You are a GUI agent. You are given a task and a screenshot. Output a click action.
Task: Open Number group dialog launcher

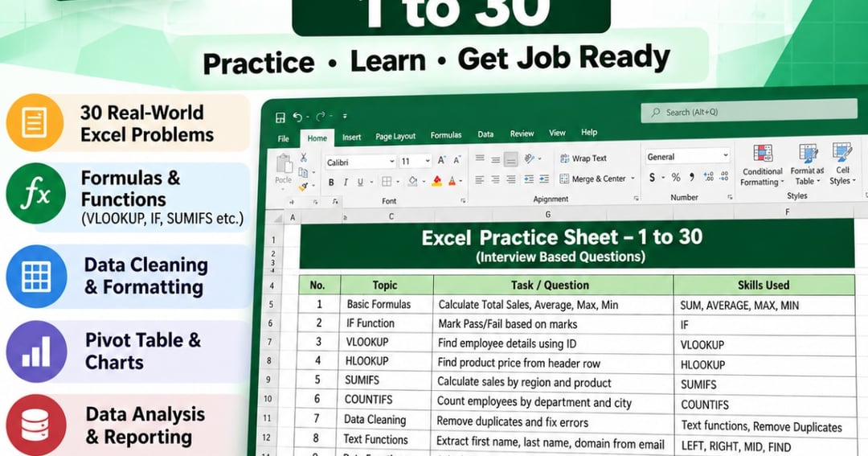click(730, 197)
